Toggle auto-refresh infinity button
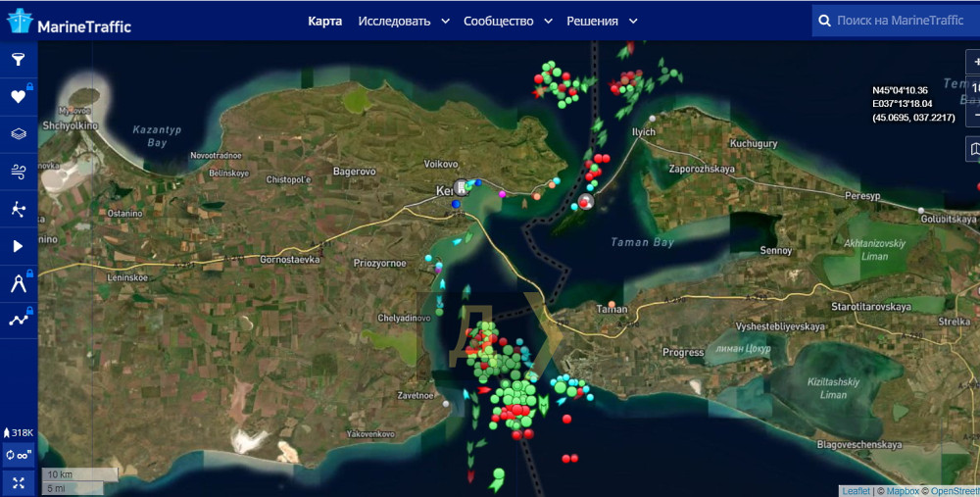Screen dimensions: 980x497 point(19,455)
